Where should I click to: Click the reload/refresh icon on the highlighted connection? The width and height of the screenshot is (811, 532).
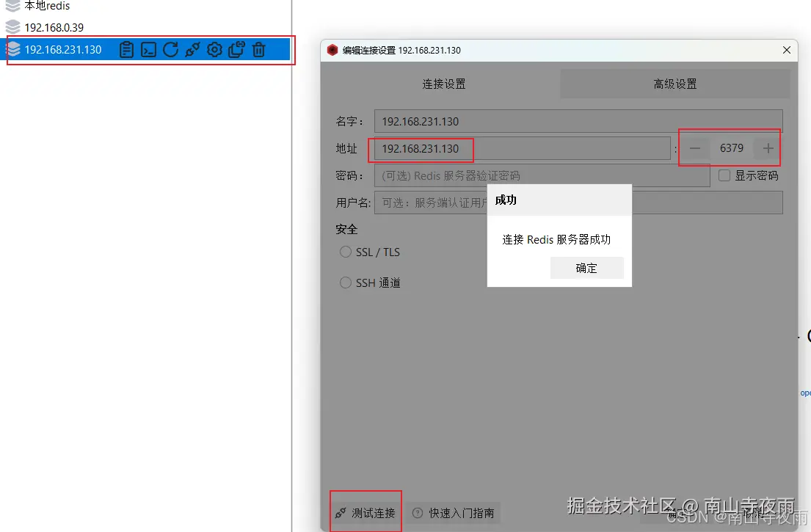(x=170, y=49)
